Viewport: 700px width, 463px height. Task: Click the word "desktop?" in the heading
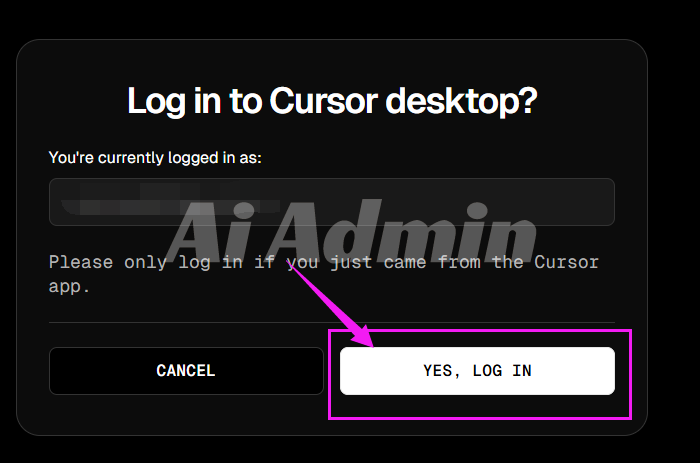click(461, 101)
